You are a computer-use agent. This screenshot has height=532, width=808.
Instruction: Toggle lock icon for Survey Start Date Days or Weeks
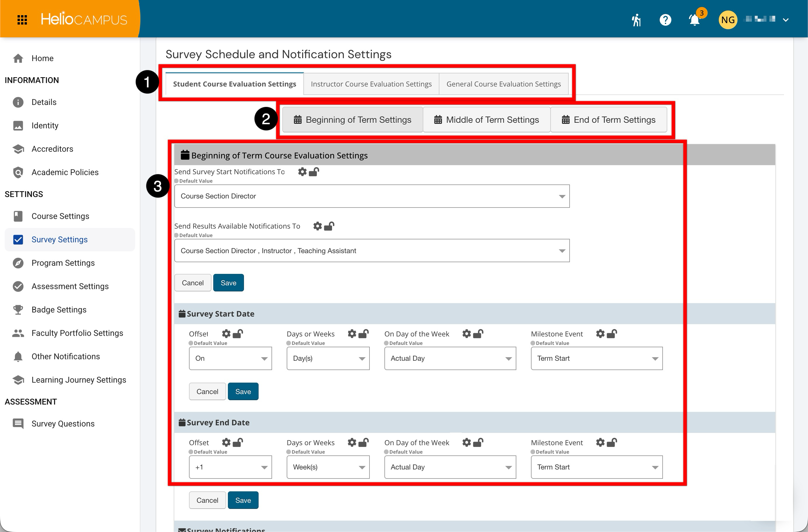click(364, 334)
